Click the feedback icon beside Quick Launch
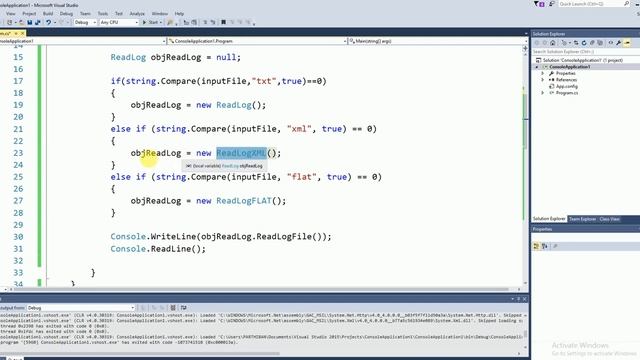Viewport: 640px width, 360px height. coord(551,4)
